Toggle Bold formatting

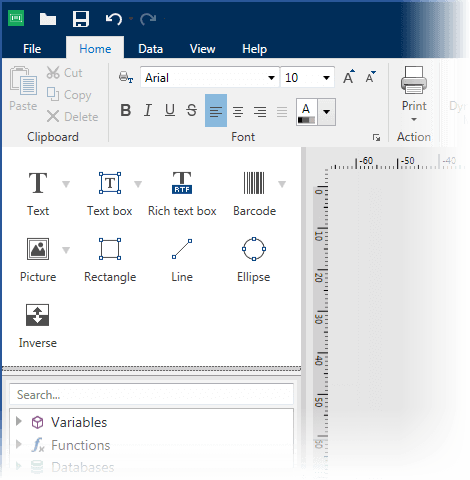[126, 110]
